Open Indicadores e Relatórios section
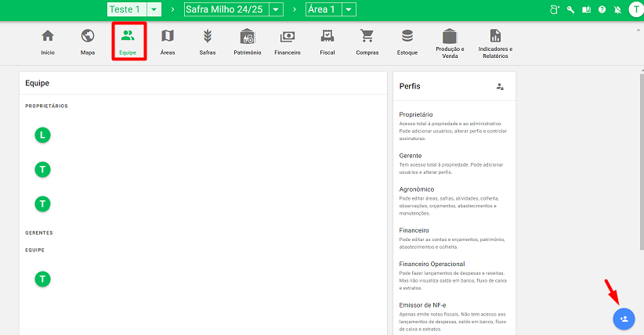The height and width of the screenshot is (335, 644). [495, 41]
